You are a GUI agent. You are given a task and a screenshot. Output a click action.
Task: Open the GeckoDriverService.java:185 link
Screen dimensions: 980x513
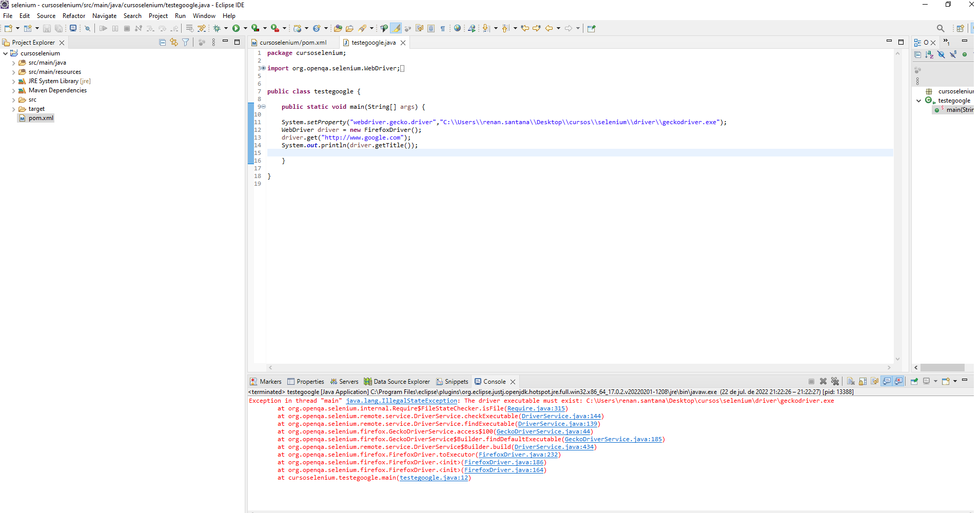pos(613,439)
